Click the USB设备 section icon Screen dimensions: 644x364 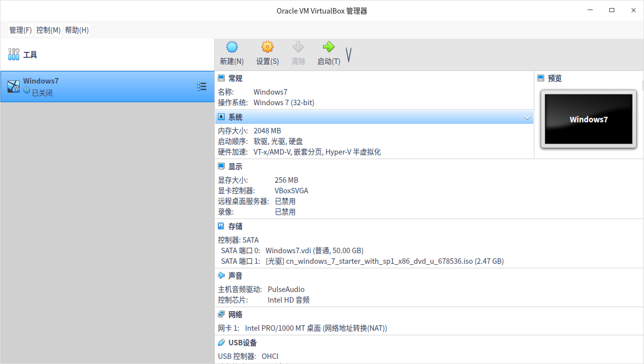click(x=221, y=342)
